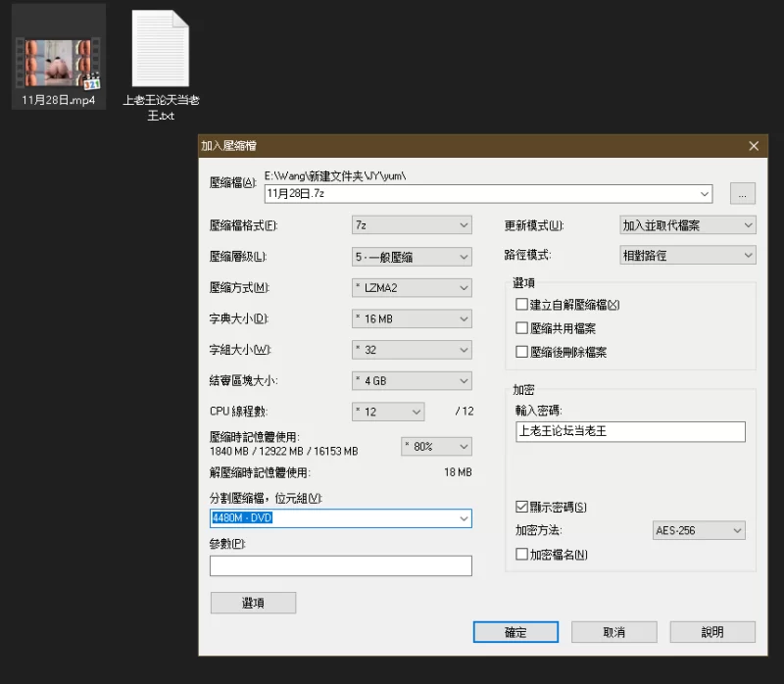Open the 壓縮檔格式 7z dropdown
Viewport: 784px width, 684px height.
pyautogui.click(x=412, y=225)
